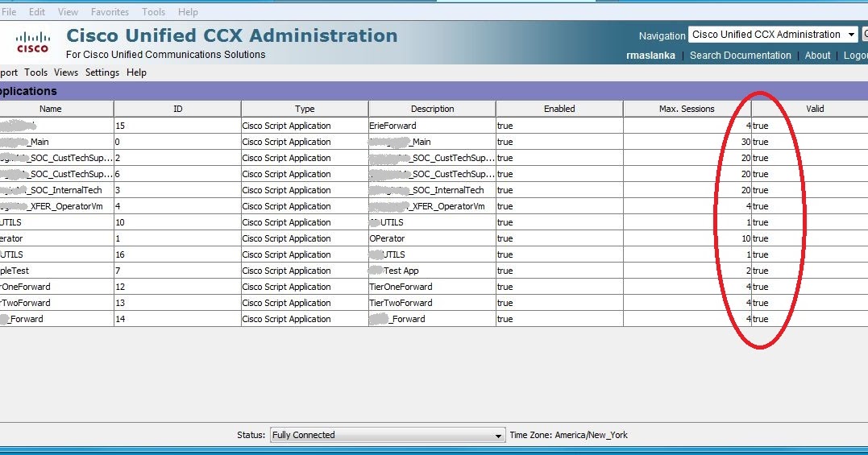The width and height of the screenshot is (868, 455).
Task: Sort by the Enabled column header
Action: tap(559, 109)
